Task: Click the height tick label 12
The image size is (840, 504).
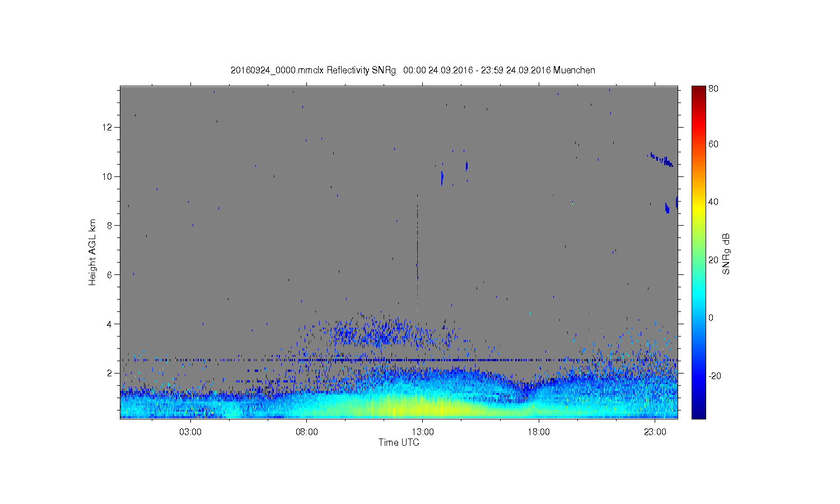Action: pyautogui.click(x=108, y=127)
